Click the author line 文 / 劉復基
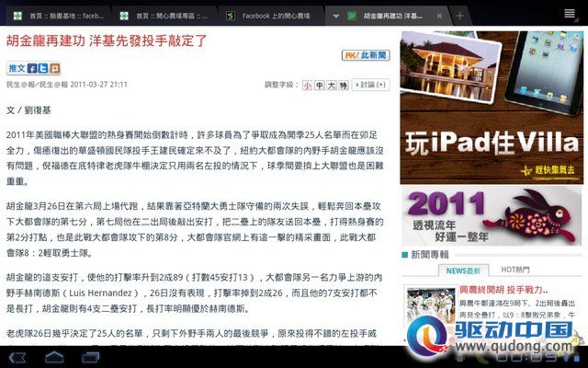The image size is (588, 368). 28,110
